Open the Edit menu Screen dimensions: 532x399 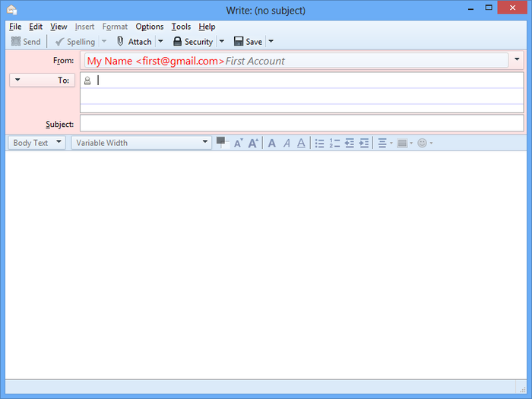36,27
